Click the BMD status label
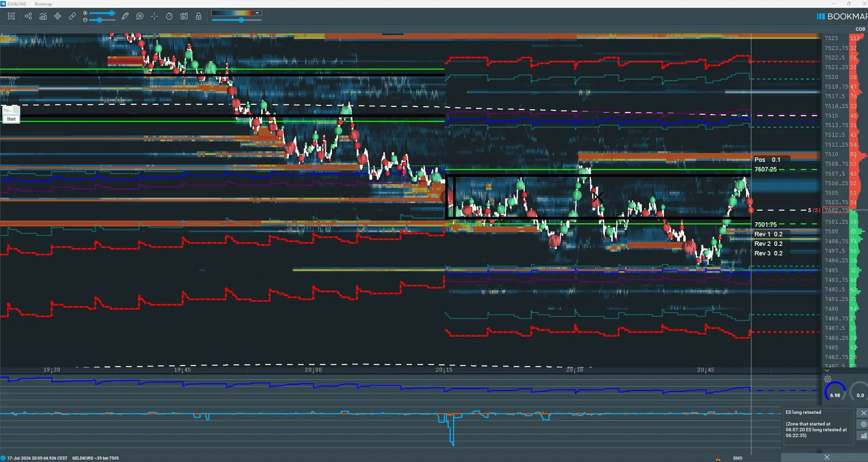This screenshot has width=868, height=462. coord(738,458)
